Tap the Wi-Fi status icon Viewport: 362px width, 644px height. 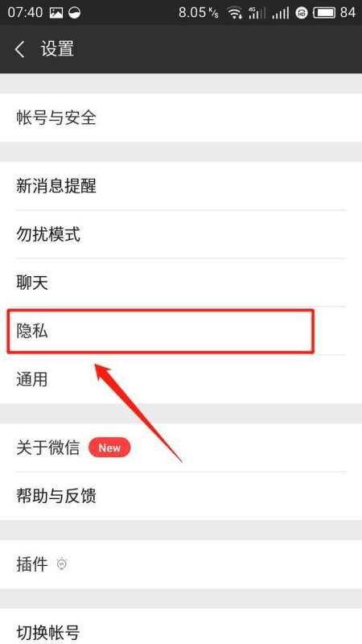235,13
